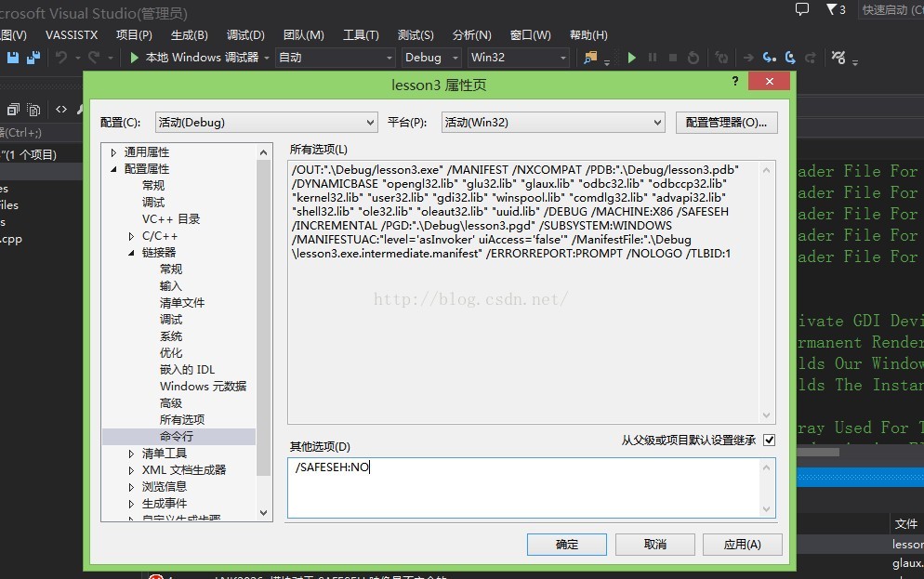
Task: Click the Show Next Statement arrow icon
Action: 748,57
